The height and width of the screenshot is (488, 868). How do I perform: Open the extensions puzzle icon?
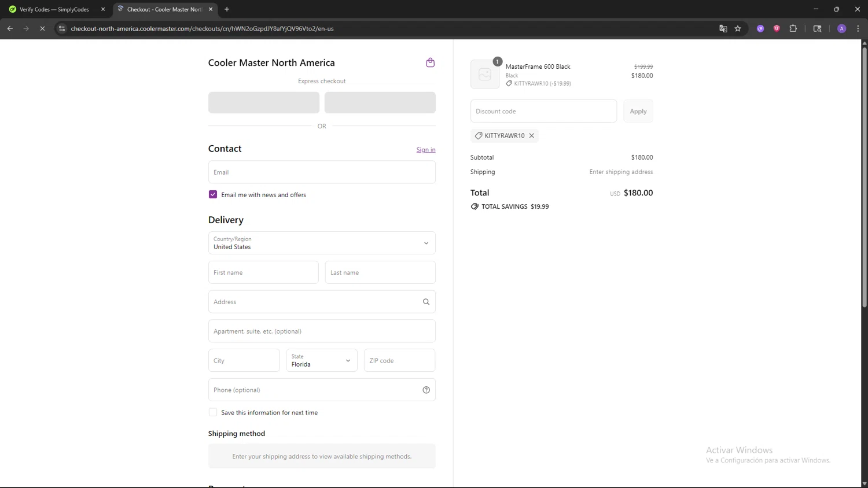tap(793, 28)
